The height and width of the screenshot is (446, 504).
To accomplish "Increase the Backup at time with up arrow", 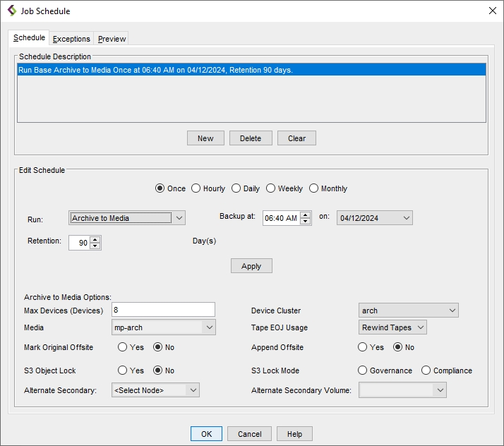I will coord(306,215).
